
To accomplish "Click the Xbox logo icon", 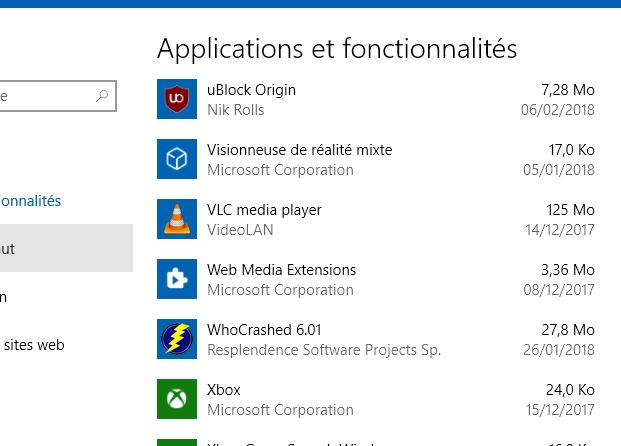I will tap(177, 399).
